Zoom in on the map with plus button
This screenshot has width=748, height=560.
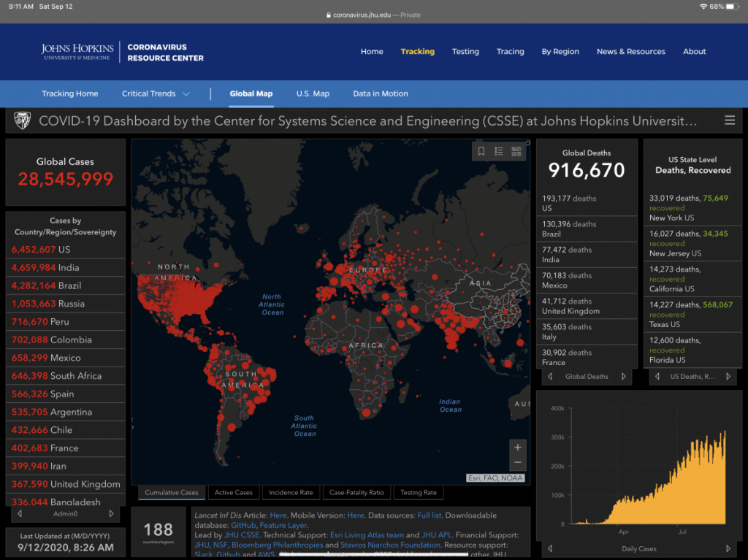pyautogui.click(x=518, y=448)
